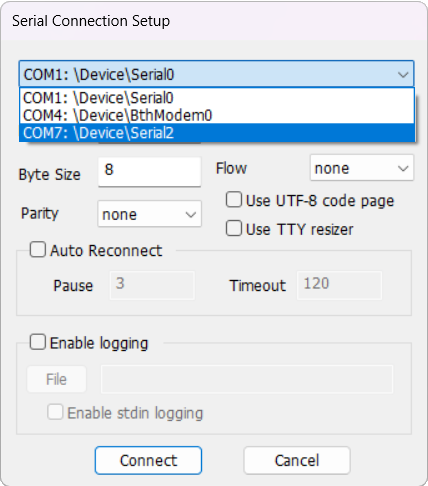Open the Flow control dropdown
This screenshot has height=486, width=428.
point(362,168)
